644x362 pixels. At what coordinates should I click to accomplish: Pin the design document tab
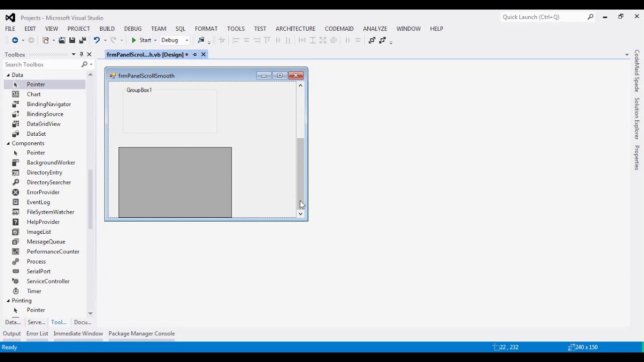[195, 54]
